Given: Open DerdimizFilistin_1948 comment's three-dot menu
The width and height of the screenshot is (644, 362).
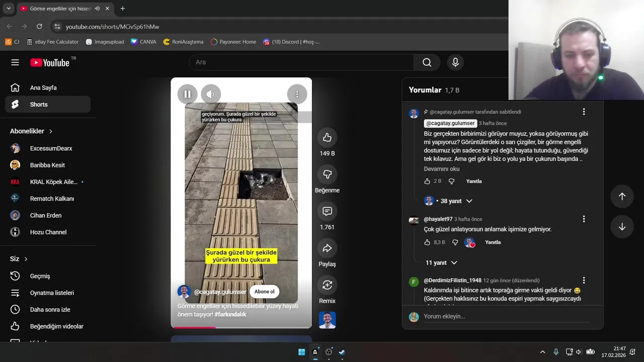Looking at the screenshot, I should tap(584, 280).
